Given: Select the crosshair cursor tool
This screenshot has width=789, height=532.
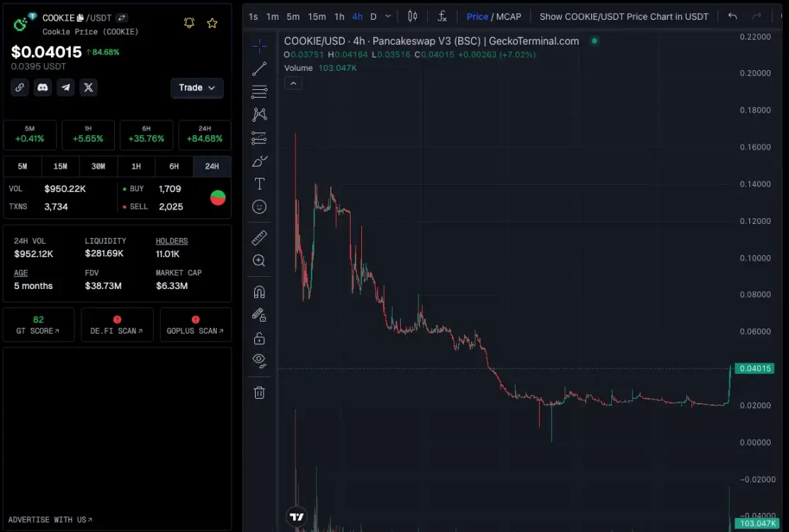Looking at the screenshot, I should tap(259, 45).
